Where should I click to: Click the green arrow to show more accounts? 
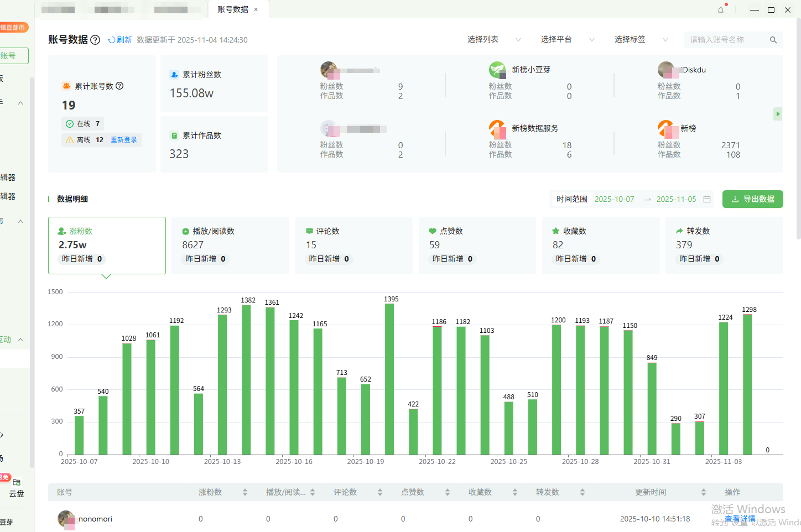pyautogui.click(x=778, y=114)
